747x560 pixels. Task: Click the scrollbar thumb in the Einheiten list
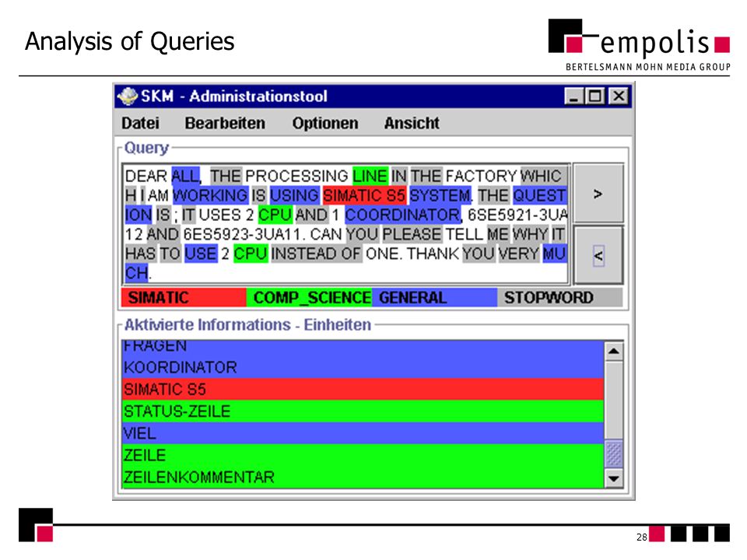(614, 453)
